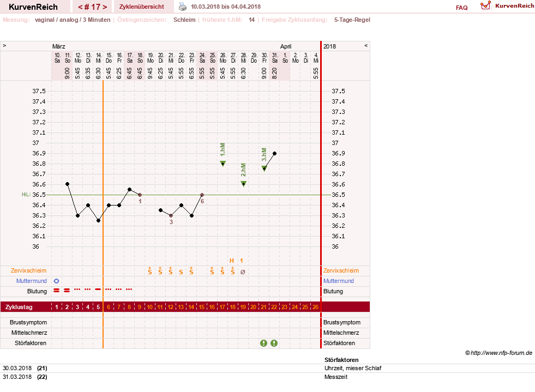Click the Zervixschleim row label on the left

pyautogui.click(x=29, y=270)
